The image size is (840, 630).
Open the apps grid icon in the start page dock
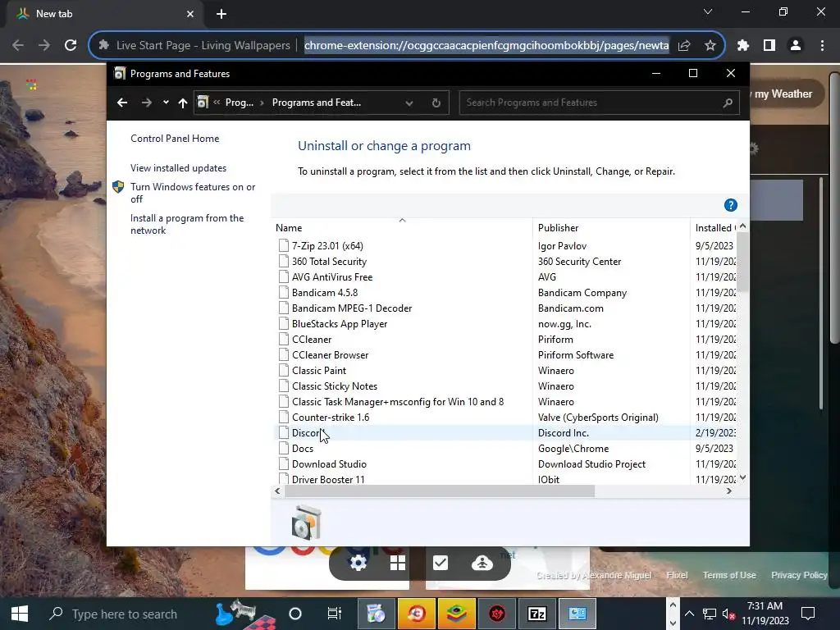[398, 563]
